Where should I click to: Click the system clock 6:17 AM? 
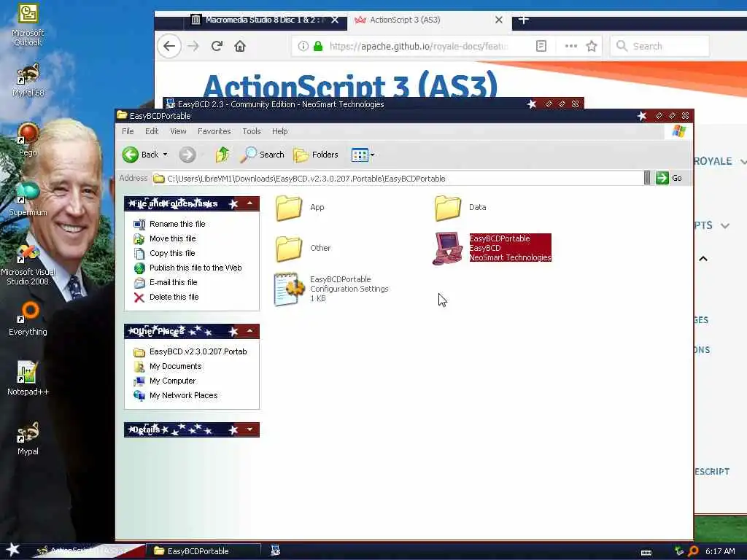click(x=720, y=551)
